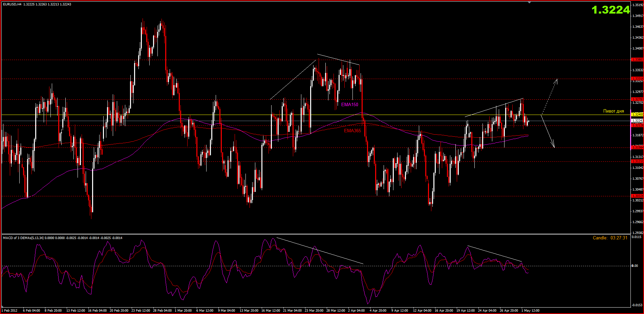Click the '21 Mar 04:00' time label

(x=293, y=310)
